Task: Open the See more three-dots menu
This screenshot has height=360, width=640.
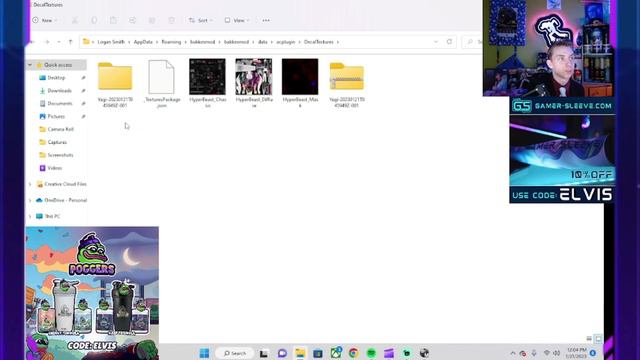Action: coord(266,20)
